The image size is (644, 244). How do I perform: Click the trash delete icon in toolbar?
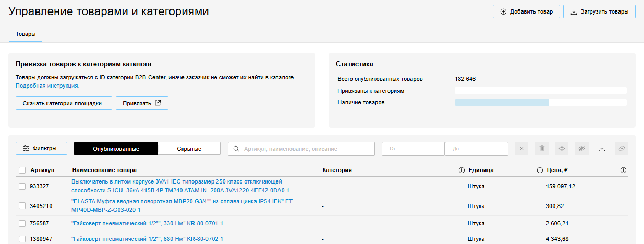(x=542, y=149)
